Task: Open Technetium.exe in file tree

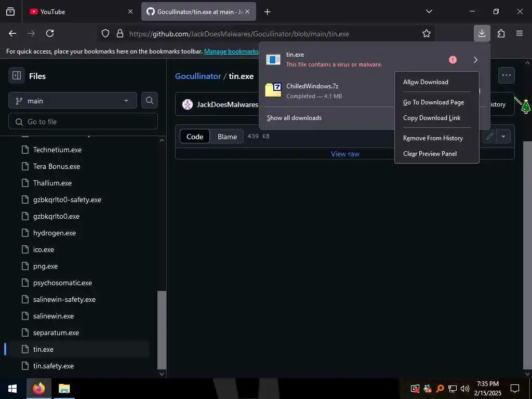Action: (57, 150)
